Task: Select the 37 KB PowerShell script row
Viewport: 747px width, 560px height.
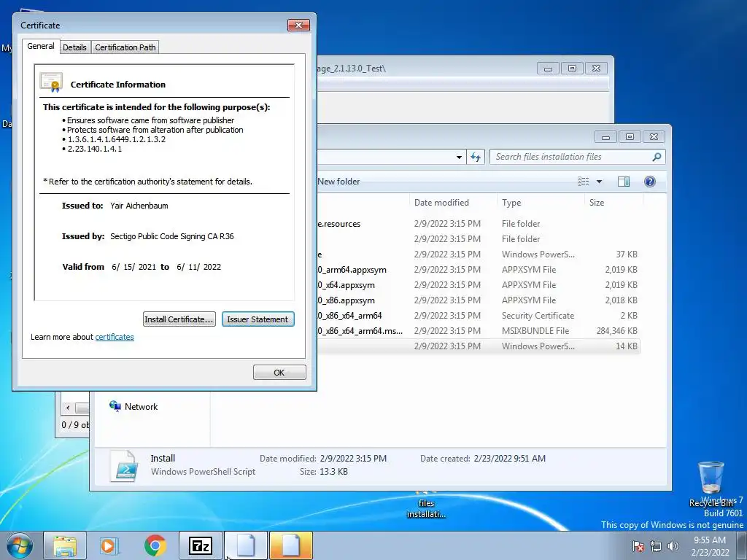Action: [x=478, y=254]
